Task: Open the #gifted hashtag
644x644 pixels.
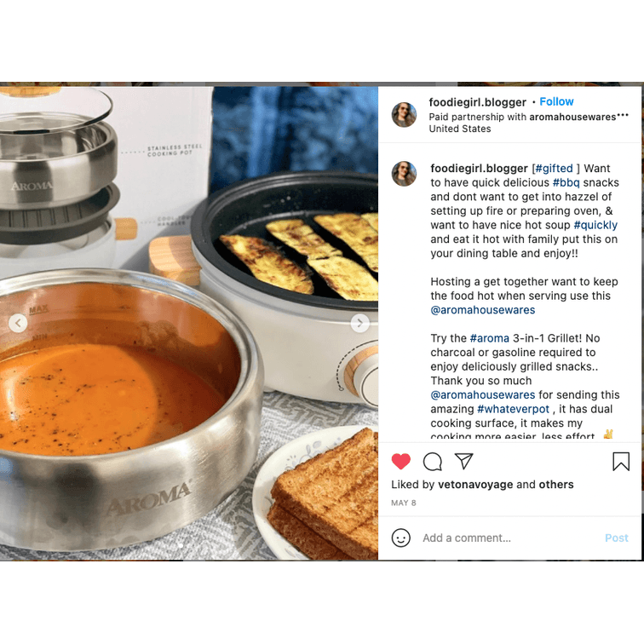Action: (x=554, y=169)
